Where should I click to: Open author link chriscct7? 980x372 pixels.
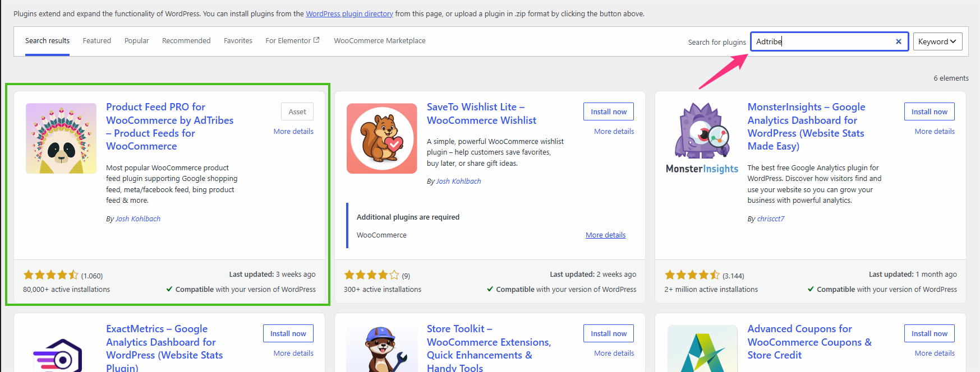[x=771, y=219]
